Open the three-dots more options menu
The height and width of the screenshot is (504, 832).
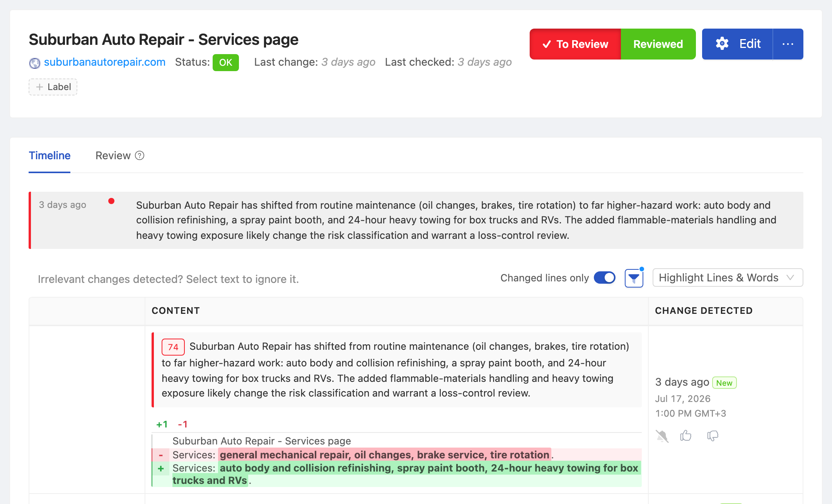tap(788, 44)
